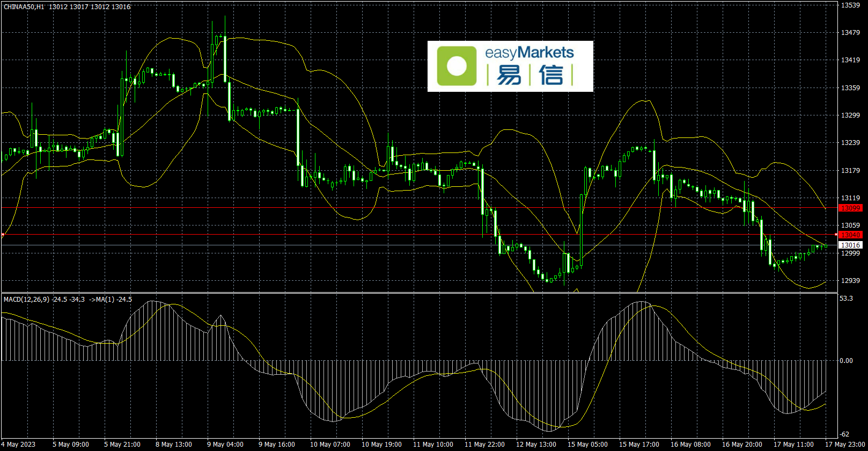Click the 16 May 20:00 time label
This screenshot has width=868, height=451.
[x=742, y=445]
